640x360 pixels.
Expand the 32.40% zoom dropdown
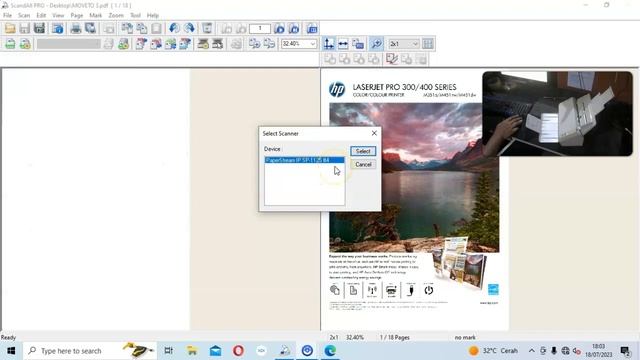[313, 44]
